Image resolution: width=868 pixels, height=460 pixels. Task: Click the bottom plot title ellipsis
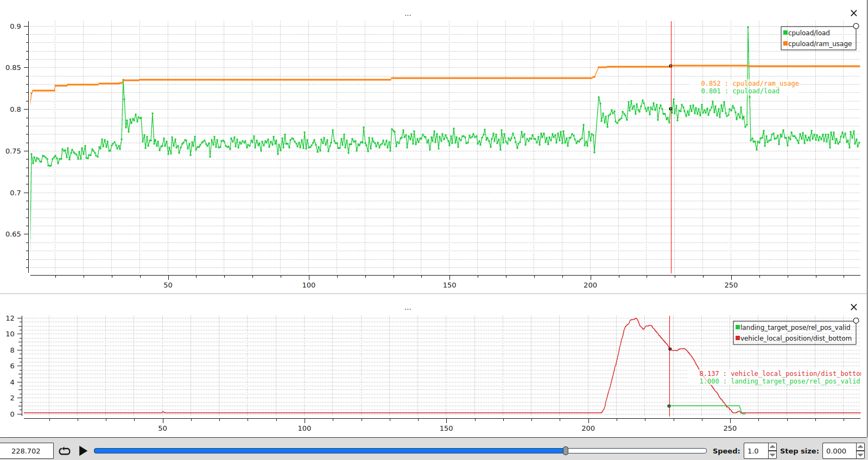[x=408, y=309]
